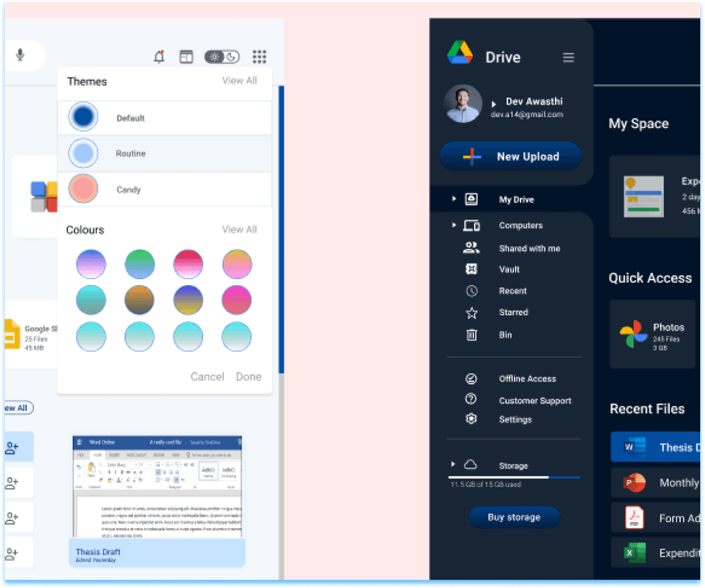Pick the magenta-pink gradient colour swatch

(x=237, y=300)
